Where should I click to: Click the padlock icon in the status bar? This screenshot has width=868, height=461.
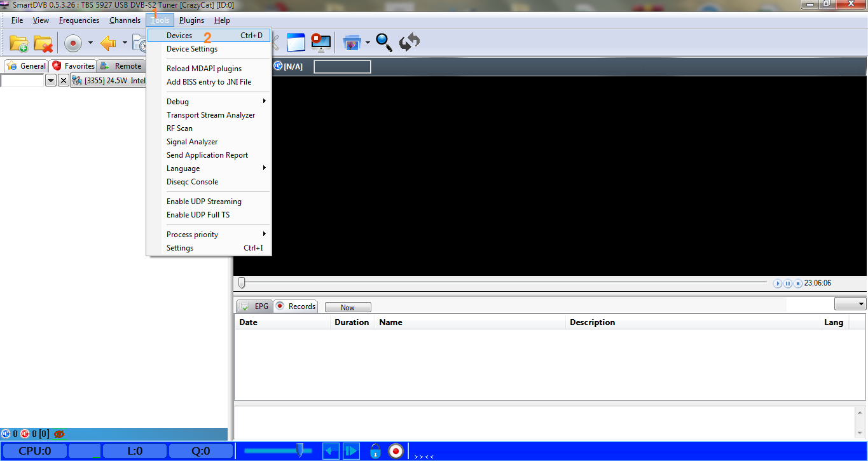[x=375, y=451]
